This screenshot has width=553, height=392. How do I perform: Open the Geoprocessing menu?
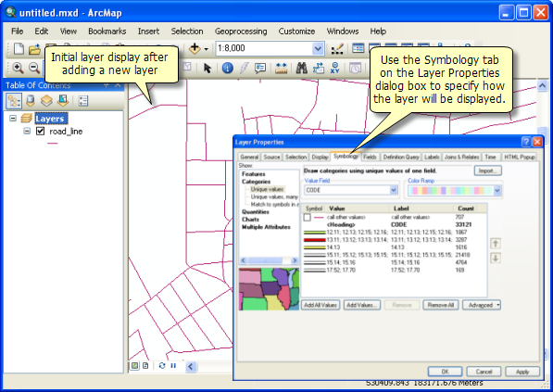click(x=241, y=32)
